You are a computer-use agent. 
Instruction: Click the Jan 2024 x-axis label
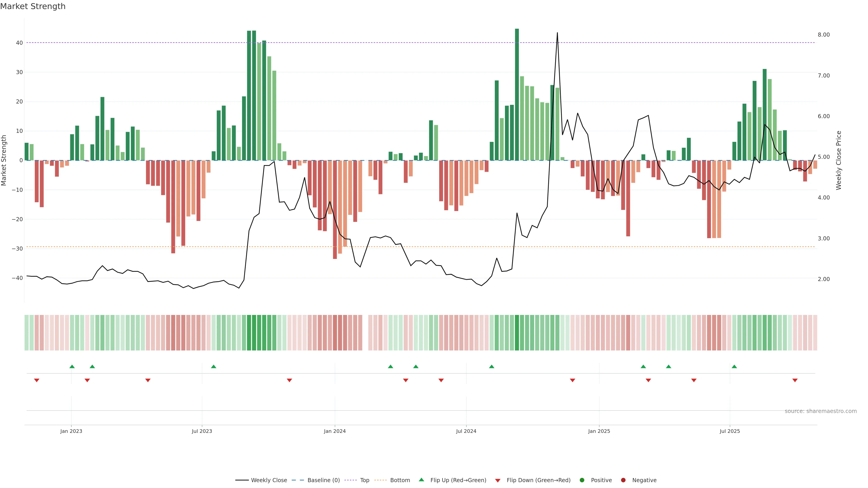[x=335, y=431]
